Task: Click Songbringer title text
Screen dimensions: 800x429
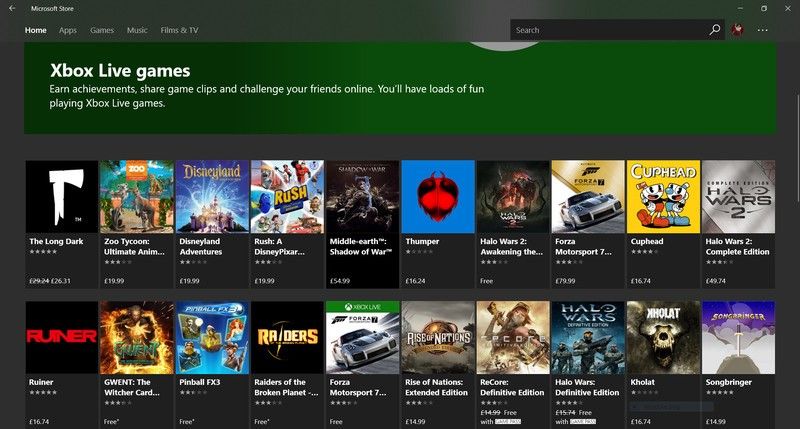Action: coord(729,382)
